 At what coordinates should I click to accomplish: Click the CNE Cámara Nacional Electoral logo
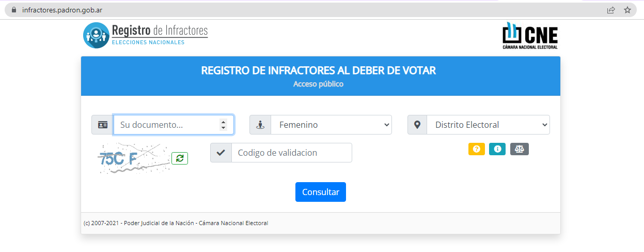pos(530,35)
